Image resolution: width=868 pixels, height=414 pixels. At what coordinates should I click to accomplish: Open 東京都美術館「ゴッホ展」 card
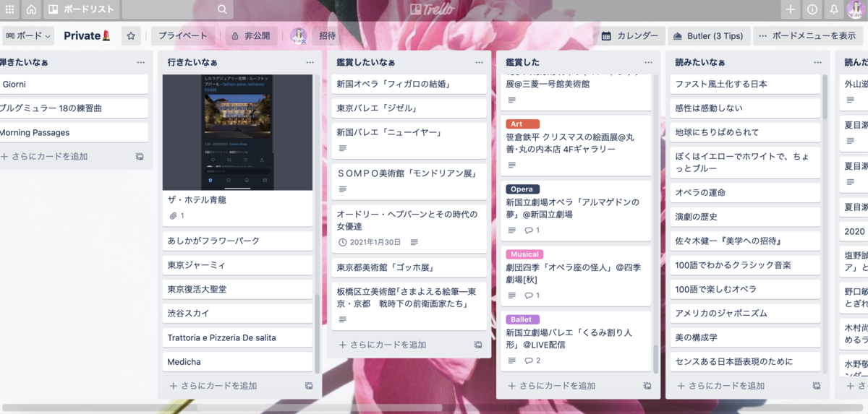(x=409, y=267)
